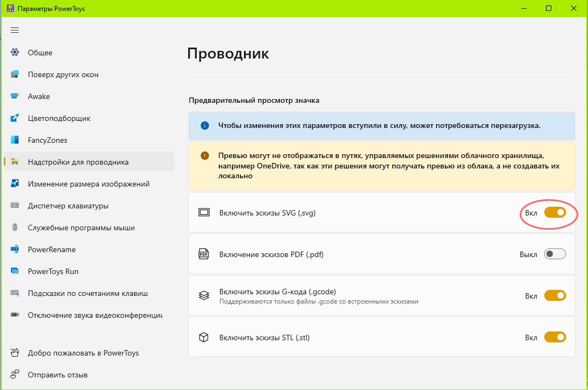Click the G-code layers row icon

[x=204, y=295]
